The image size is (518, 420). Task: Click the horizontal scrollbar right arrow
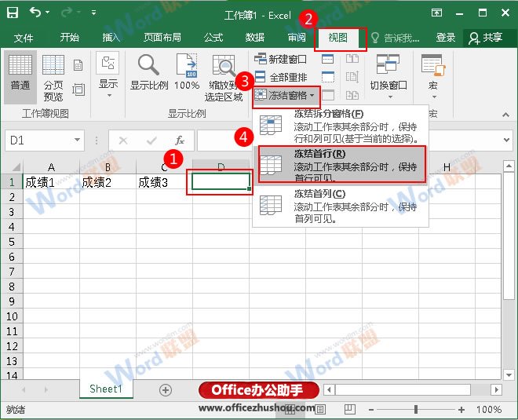click(x=496, y=389)
